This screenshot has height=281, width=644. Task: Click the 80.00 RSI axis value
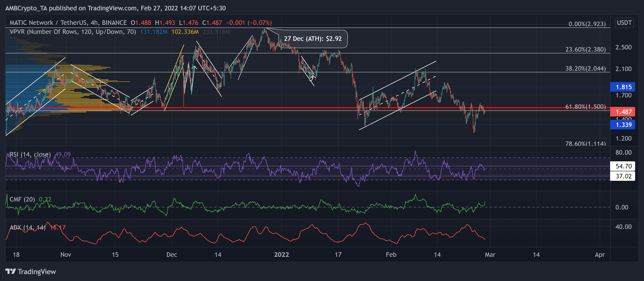click(623, 152)
